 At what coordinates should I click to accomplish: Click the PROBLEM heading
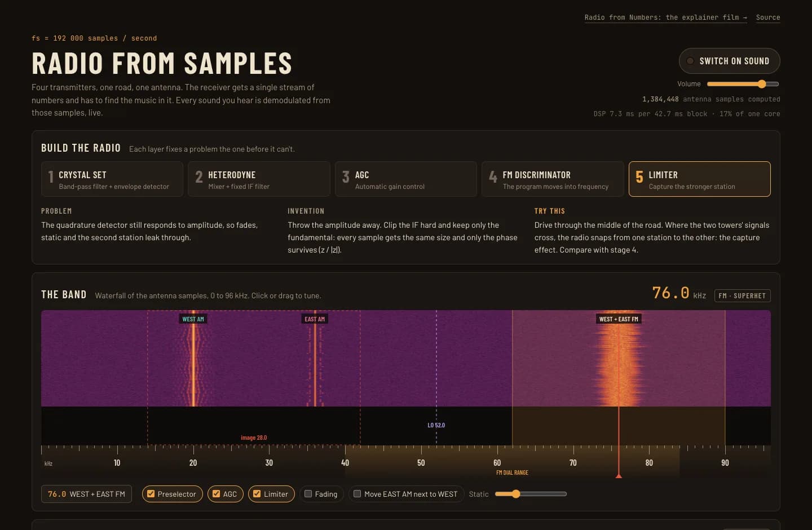pos(56,211)
